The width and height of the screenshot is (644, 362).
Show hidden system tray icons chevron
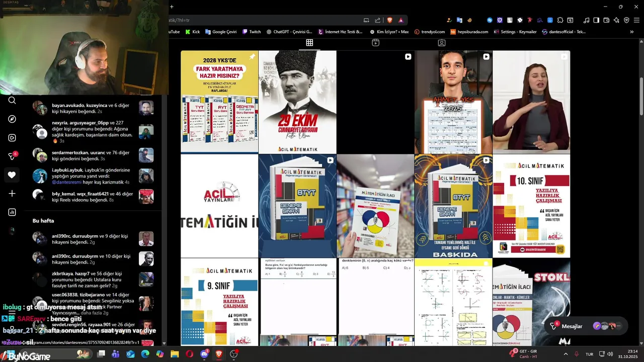[567, 354]
